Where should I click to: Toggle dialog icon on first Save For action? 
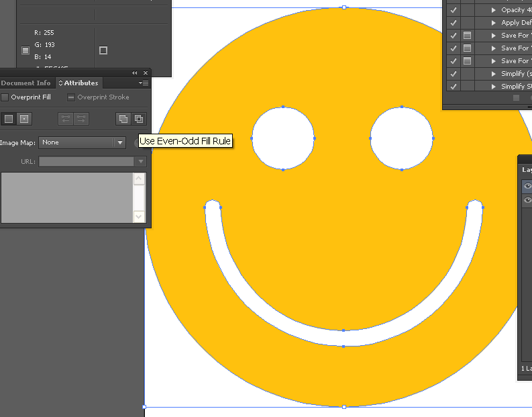click(467, 36)
